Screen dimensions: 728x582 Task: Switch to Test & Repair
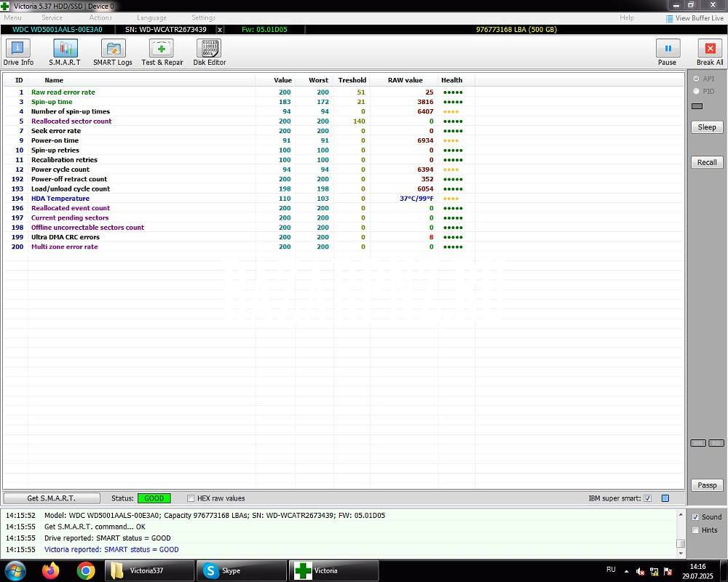click(162, 52)
